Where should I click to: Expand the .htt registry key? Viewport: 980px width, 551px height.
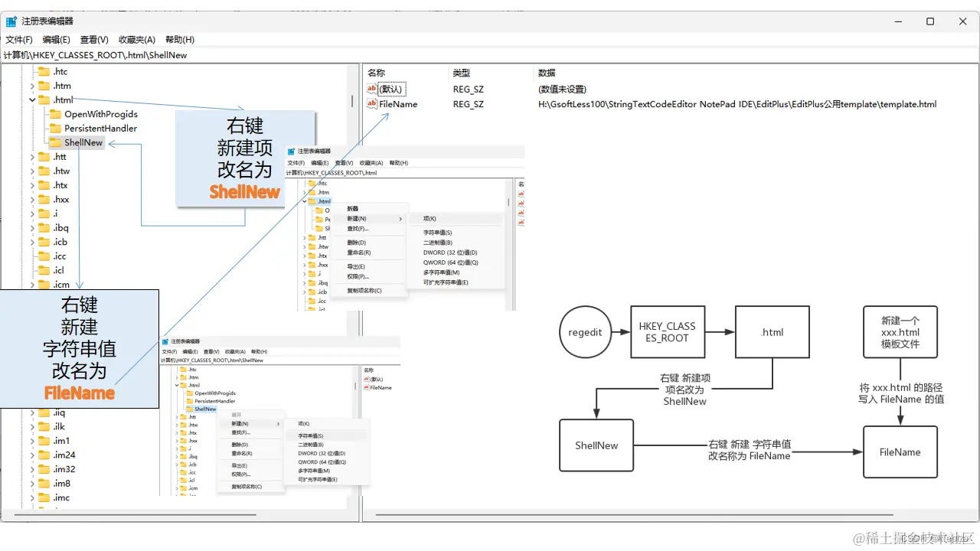(x=32, y=156)
